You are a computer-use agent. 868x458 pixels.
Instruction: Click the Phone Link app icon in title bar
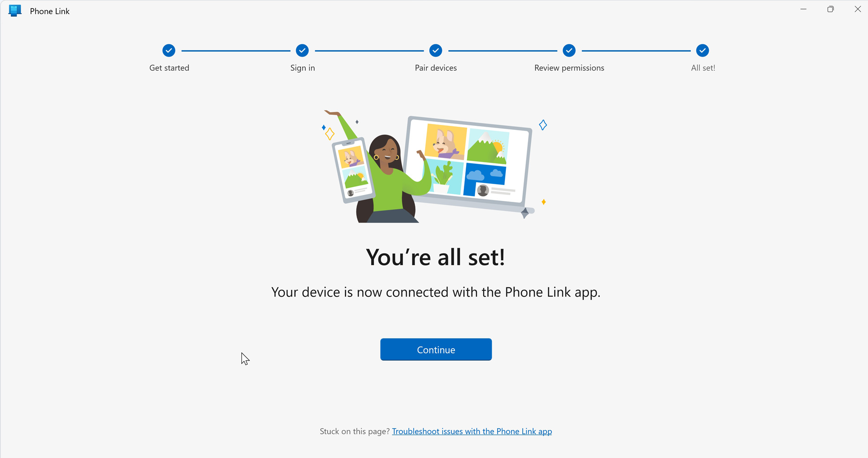pyautogui.click(x=15, y=11)
